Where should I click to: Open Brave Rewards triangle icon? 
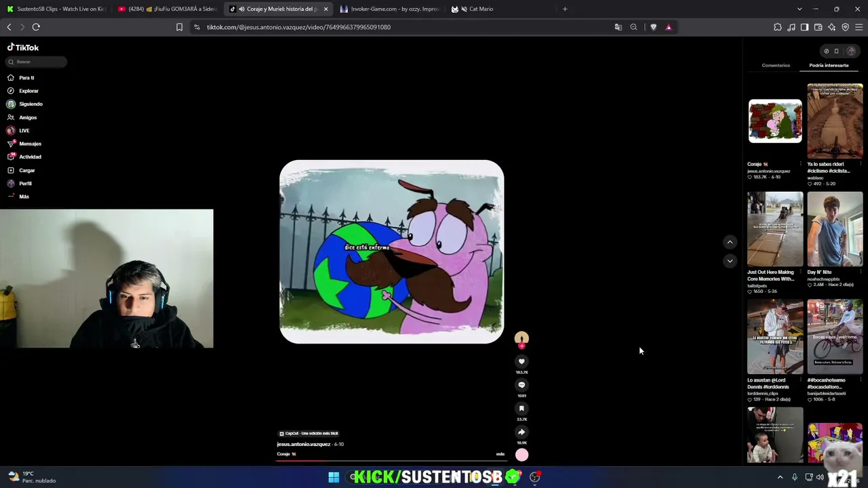point(669,27)
